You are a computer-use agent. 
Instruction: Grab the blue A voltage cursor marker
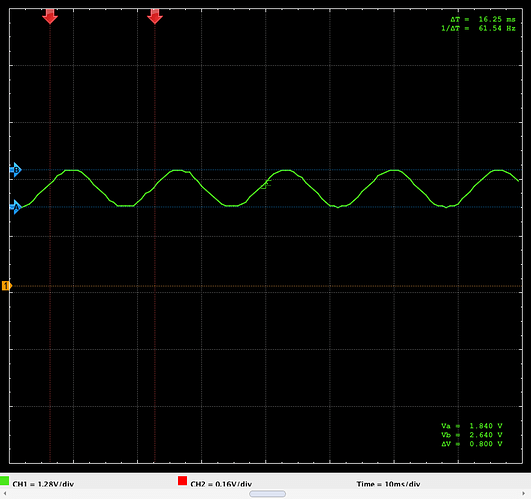[x=15, y=207]
